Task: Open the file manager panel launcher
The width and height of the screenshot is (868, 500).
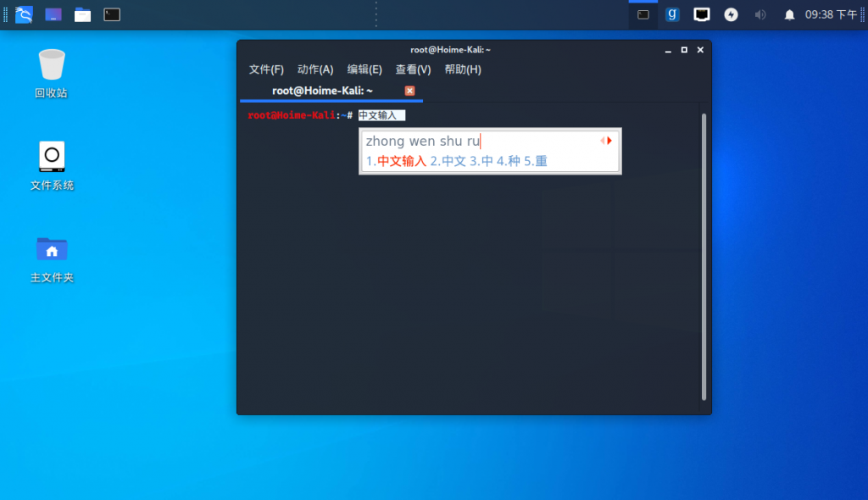Action: [82, 14]
